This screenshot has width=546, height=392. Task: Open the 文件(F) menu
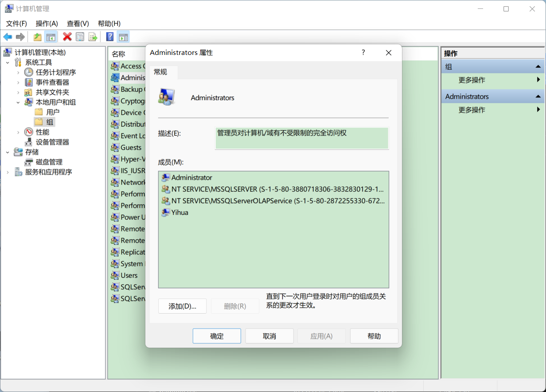point(16,23)
